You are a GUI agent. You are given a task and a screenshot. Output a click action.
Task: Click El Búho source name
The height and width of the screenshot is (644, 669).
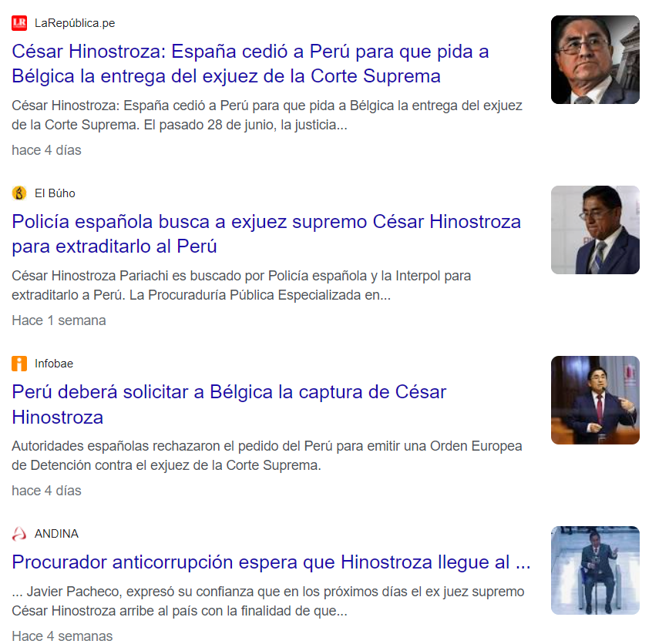(55, 193)
